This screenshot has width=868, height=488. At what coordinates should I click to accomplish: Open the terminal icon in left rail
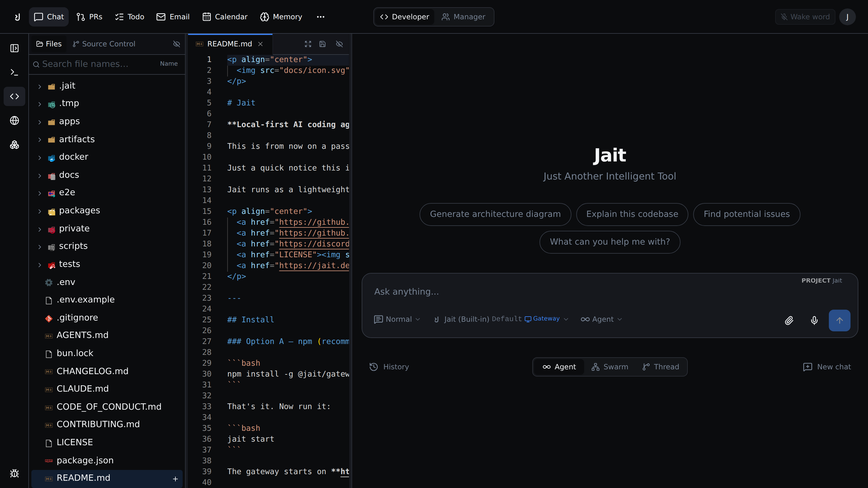[14, 72]
